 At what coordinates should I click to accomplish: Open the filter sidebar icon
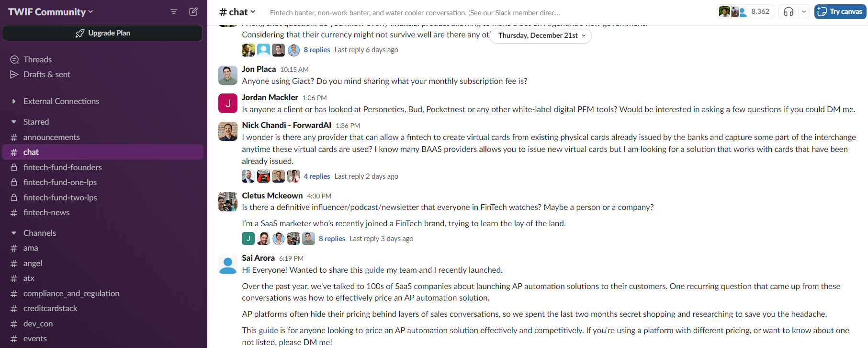point(174,12)
